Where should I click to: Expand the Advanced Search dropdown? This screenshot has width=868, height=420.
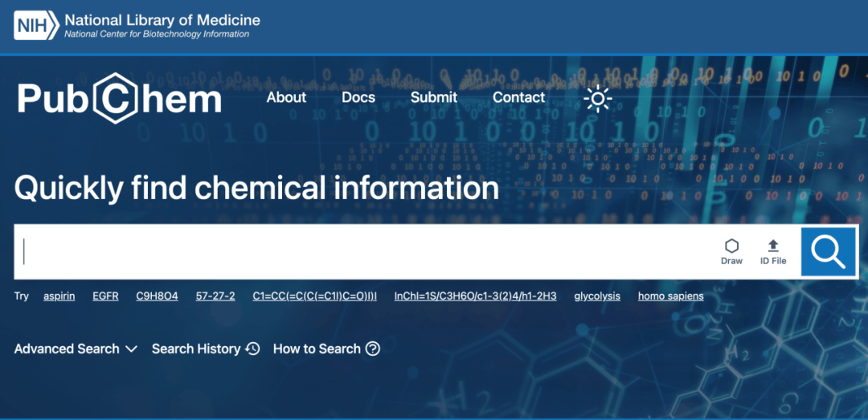coord(76,349)
